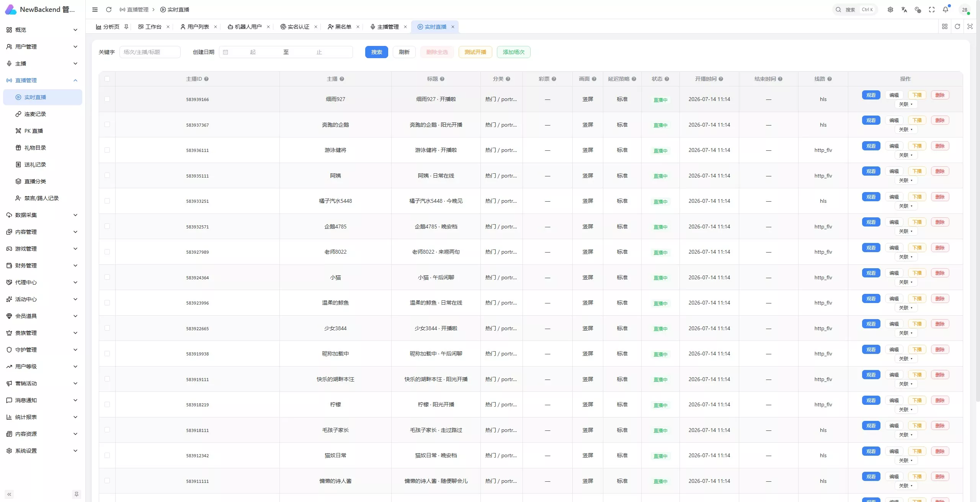Click the help icon beside 开播时间 header

[x=721, y=79]
